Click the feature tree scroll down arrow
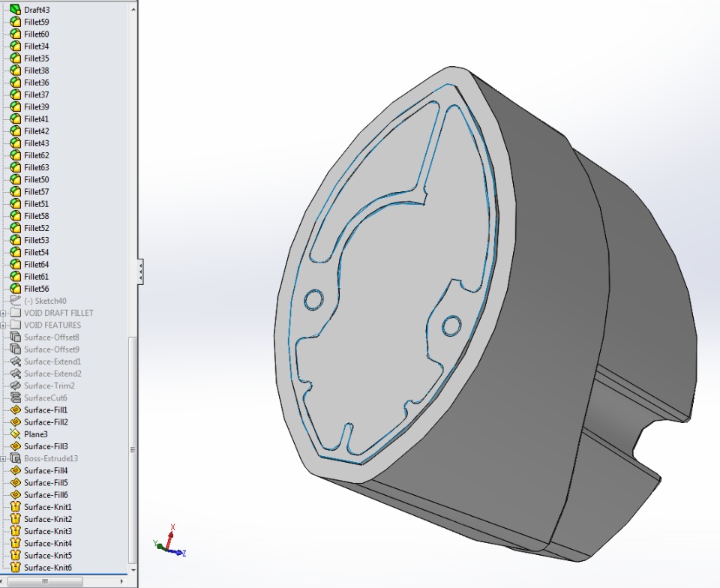Screen dimensions: 720x588 point(133,570)
